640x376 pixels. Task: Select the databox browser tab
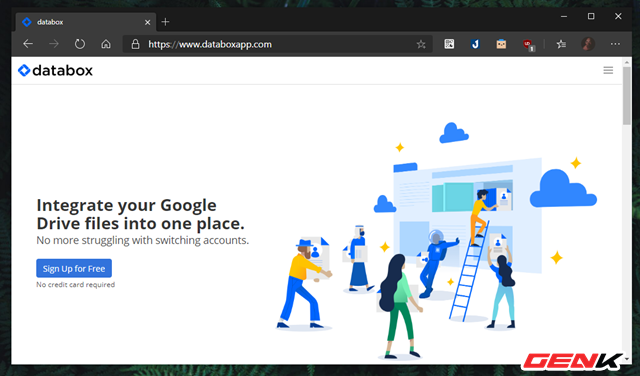85,22
